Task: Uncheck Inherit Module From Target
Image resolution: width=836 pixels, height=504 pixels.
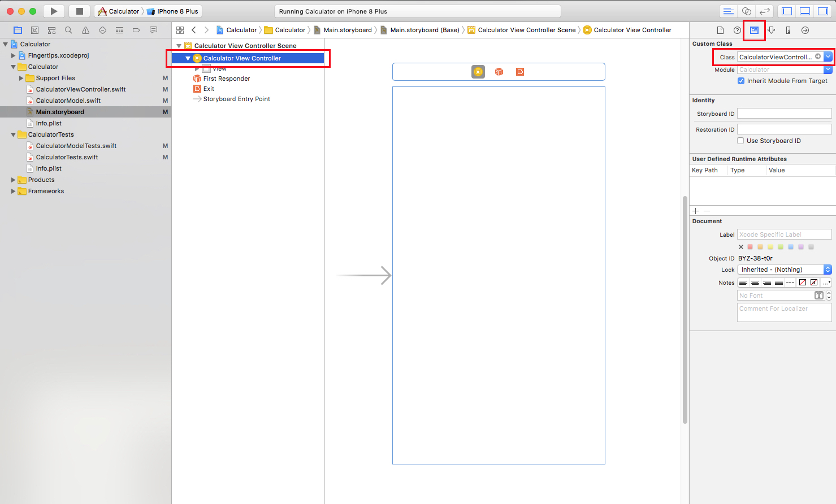Action: click(x=741, y=81)
